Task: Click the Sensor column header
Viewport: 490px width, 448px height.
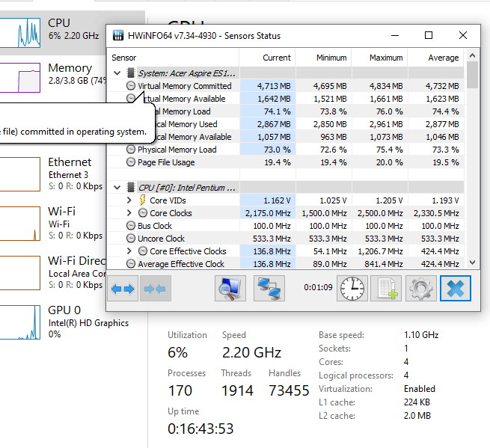Action: (174, 58)
